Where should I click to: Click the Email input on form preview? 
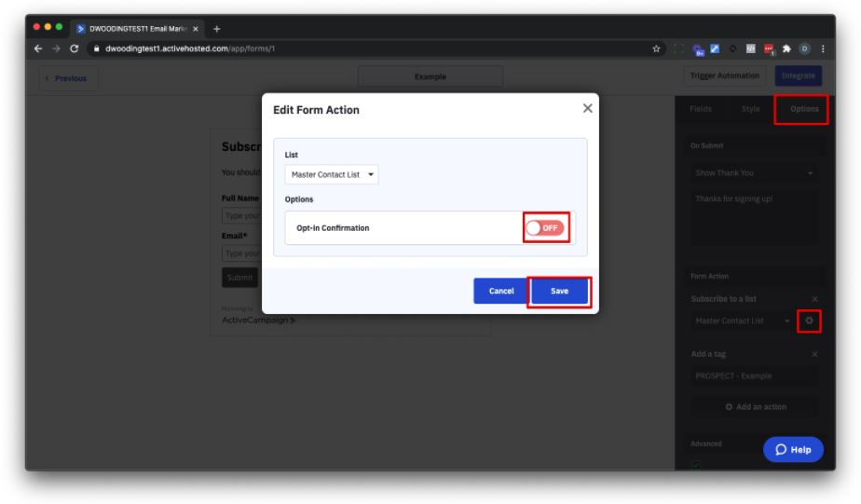[x=241, y=253]
